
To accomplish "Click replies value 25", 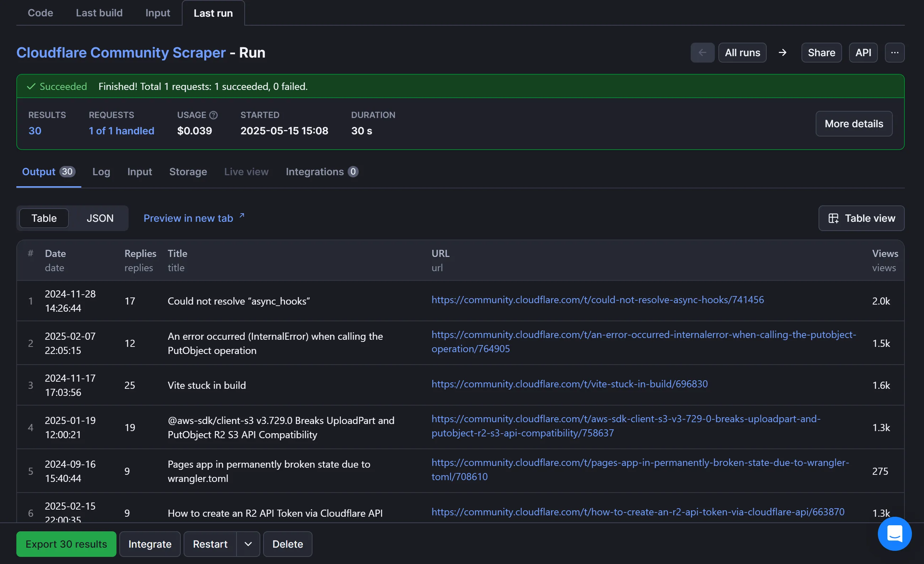I will (x=130, y=385).
